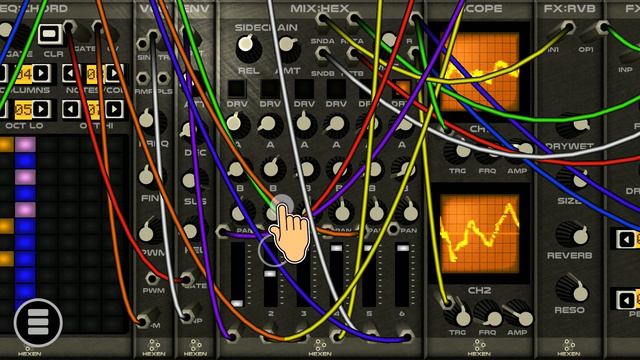Click the RMP output jack on VCO
Screen dimensions: 640x360
(x=143, y=78)
